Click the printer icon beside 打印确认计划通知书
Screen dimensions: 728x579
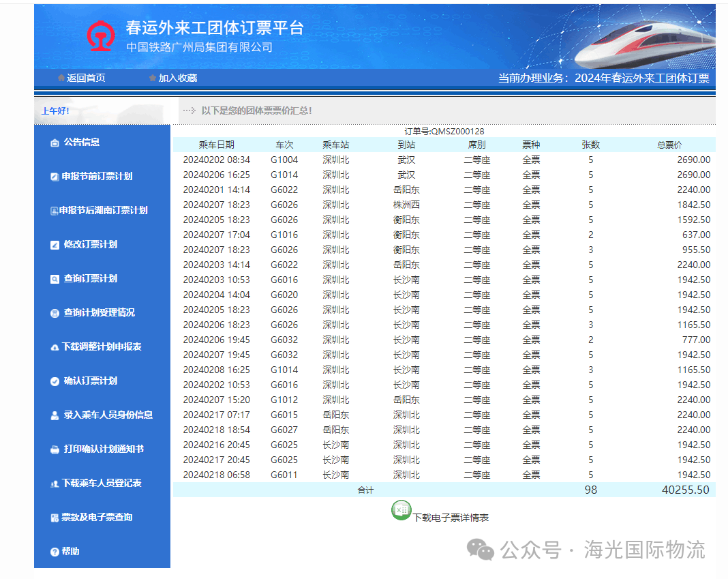[55, 449]
